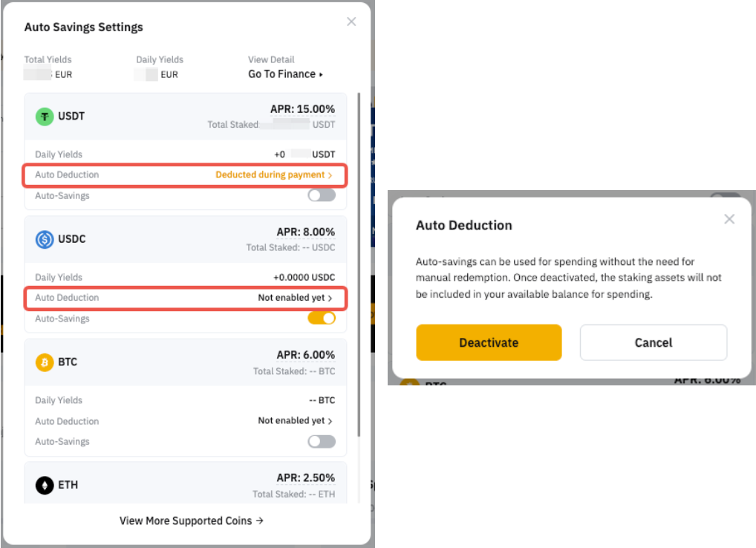This screenshot has height=548, width=756.
Task: Enable Auto-Savings toggle for USDT
Action: pos(322,195)
